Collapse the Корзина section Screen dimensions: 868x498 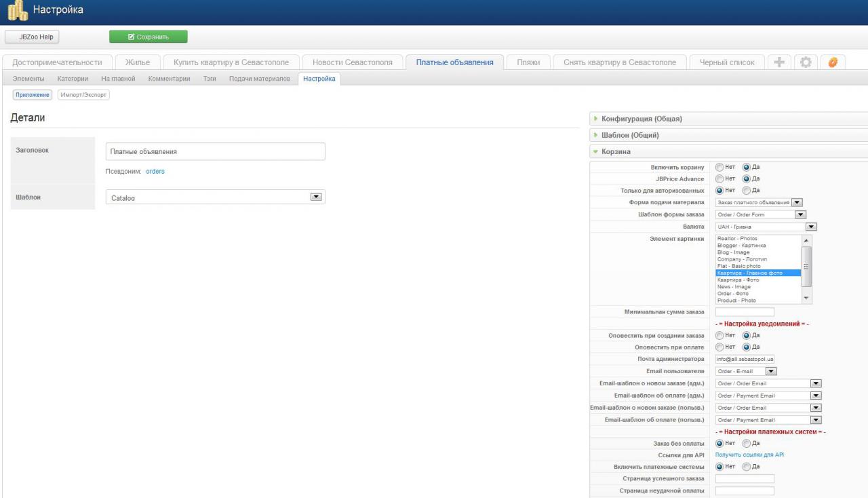616,151
